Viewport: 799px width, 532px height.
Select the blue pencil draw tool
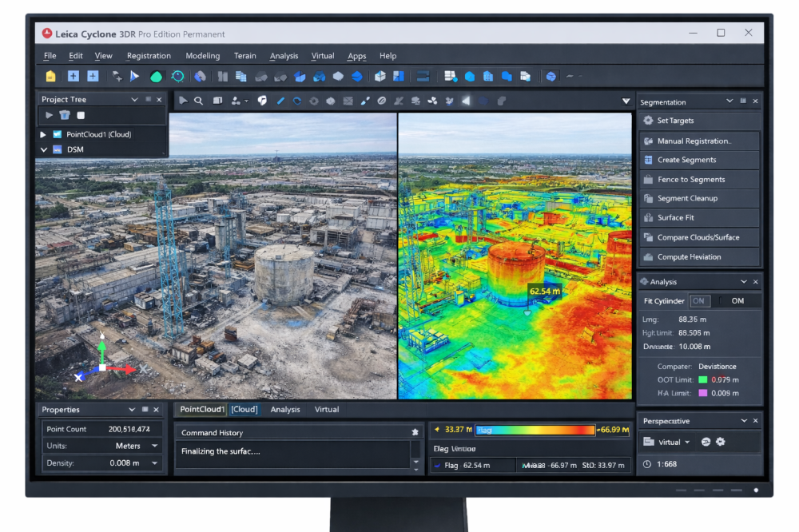[280, 101]
